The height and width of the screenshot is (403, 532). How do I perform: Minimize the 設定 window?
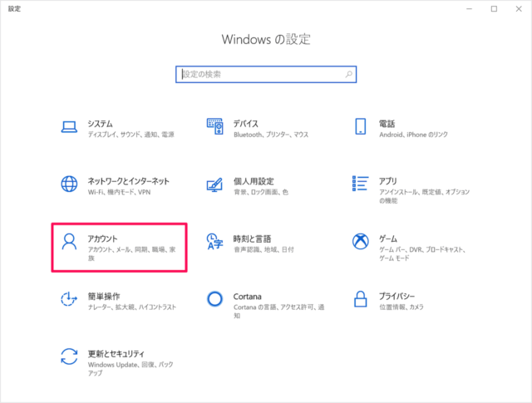[x=469, y=9]
